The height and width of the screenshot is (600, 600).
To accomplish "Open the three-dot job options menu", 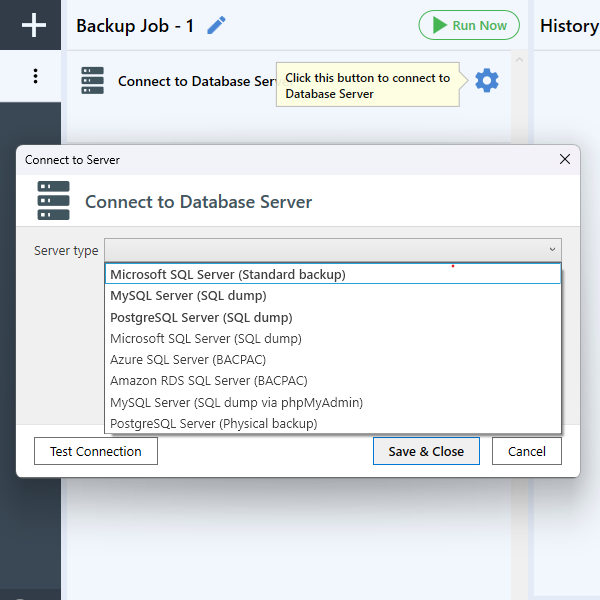I will (35, 76).
